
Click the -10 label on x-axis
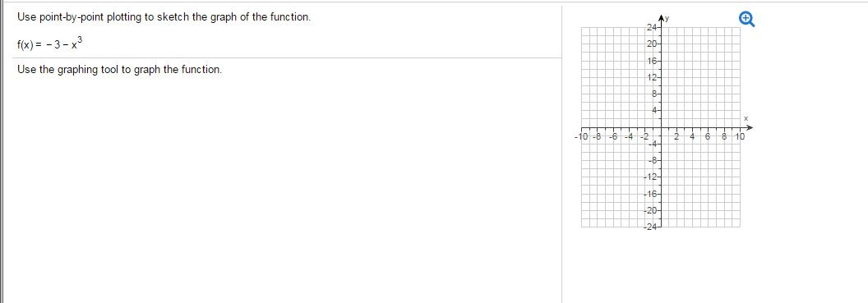pos(582,135)
